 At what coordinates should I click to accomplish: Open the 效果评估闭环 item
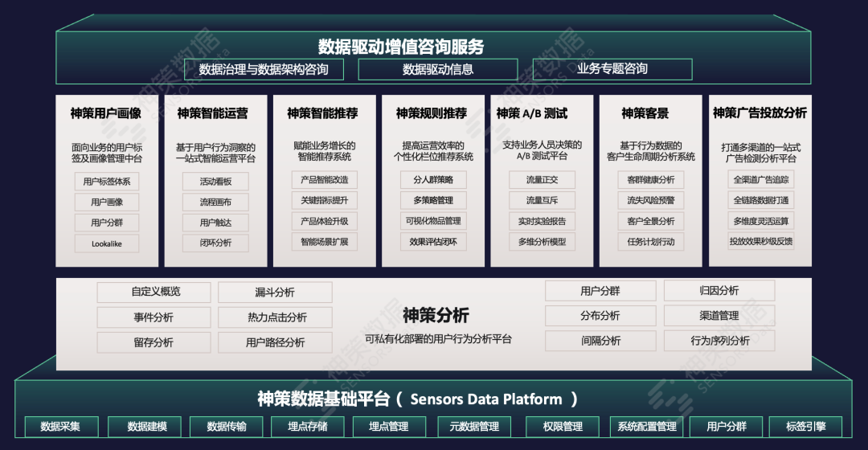pyautogui.click(x=433, y=241)
